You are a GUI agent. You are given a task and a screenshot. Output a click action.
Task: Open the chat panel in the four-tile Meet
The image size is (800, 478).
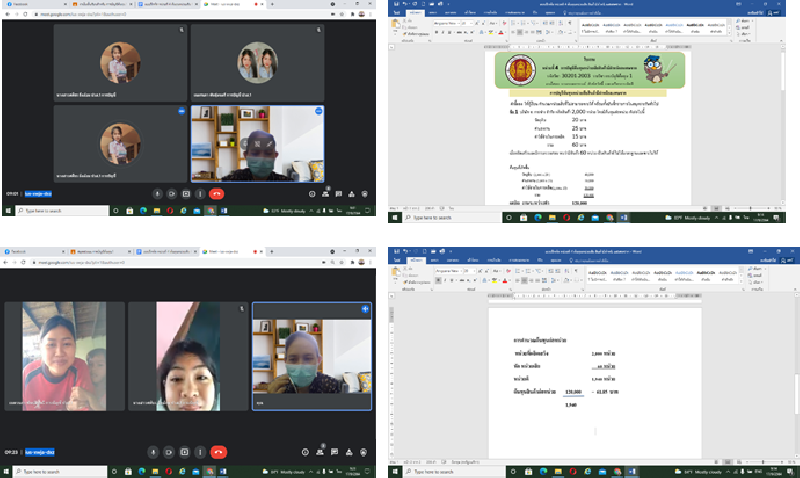341,193
